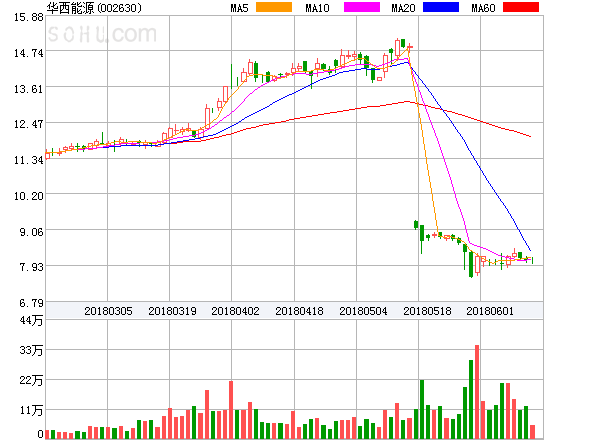Select the stock title 华西能源(002630)
Viewport: 600px width, 440px height.
pyautogui.click(x=94, y=8)
